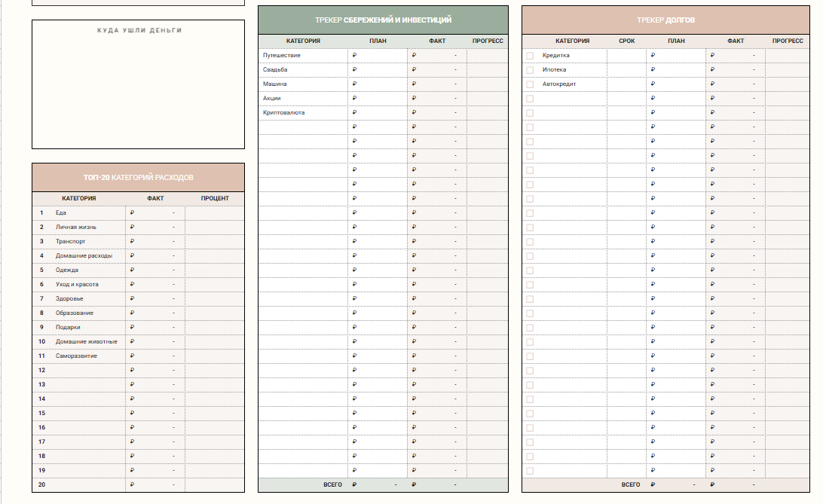Tick the checkbox next to Кредитка
The image size is (823, 504).
[530, 56]
